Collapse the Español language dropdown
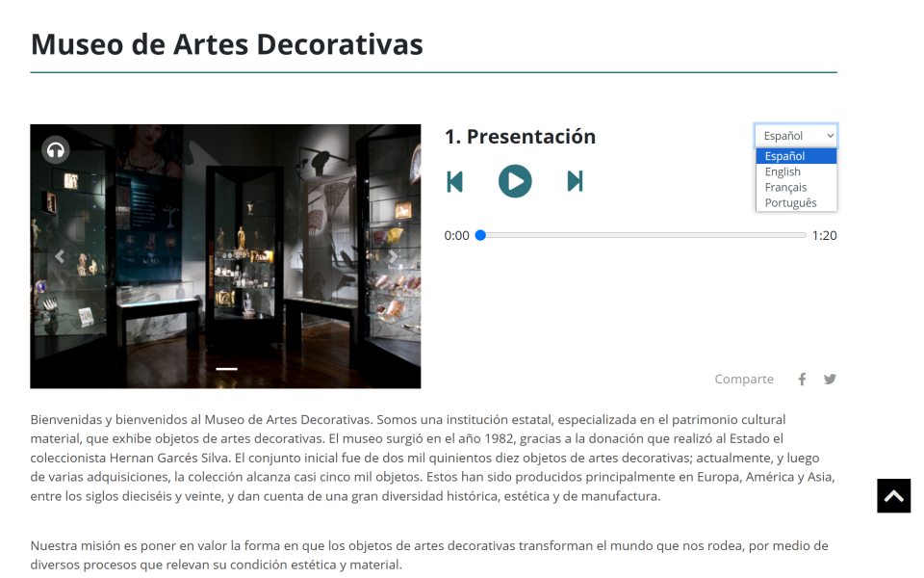 796,136
